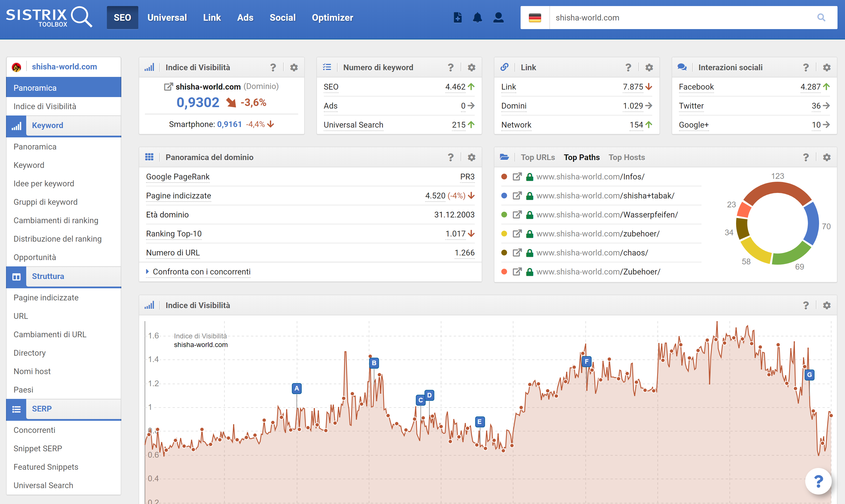Image resolution: width=845 pixels, height=504 pixels.
Task: Switch to the Universal module tab
Action: 167,17
